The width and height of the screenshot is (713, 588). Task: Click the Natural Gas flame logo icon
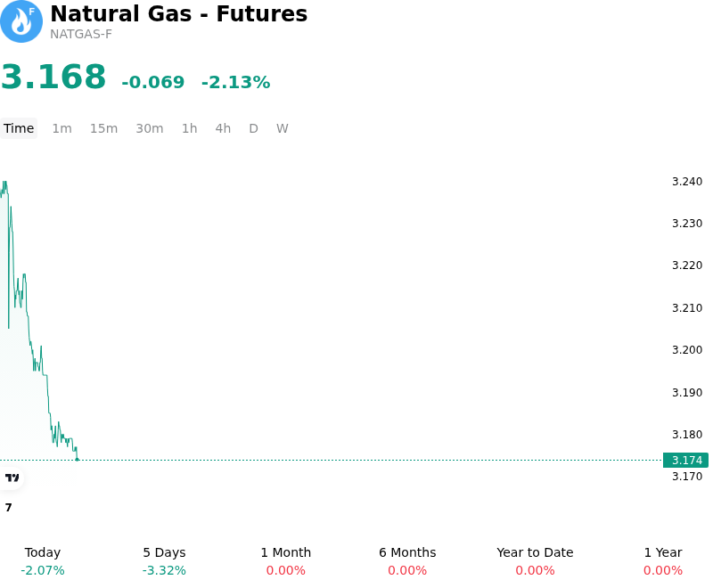(x=21, y=21)
